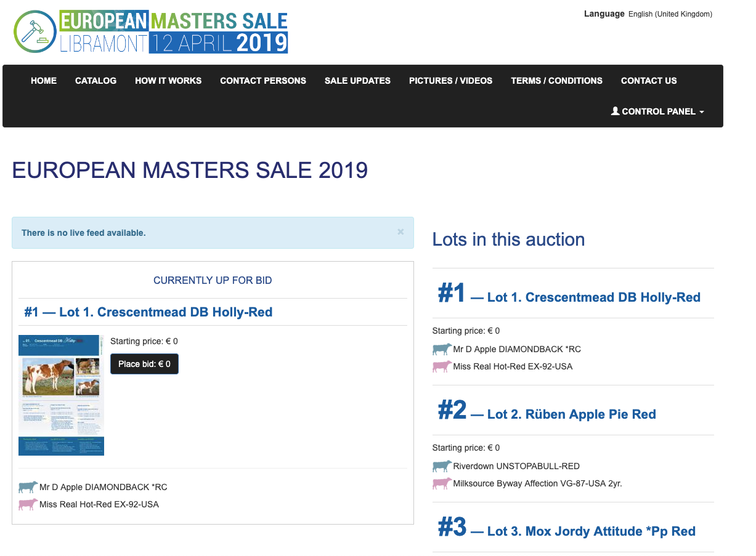Open Pictures / Videos in navigation
The width and height of the screenshot is (756, 556).
[x=450, y=81]
